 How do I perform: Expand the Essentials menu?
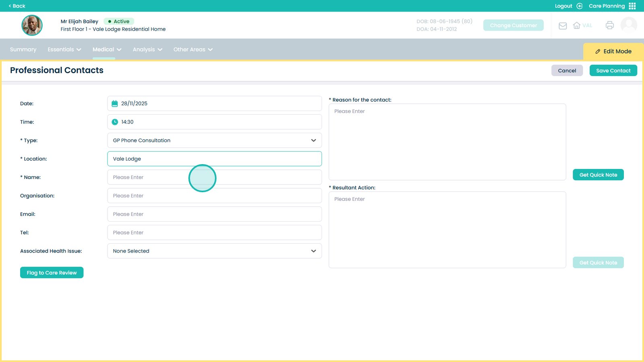click(64, 49)
